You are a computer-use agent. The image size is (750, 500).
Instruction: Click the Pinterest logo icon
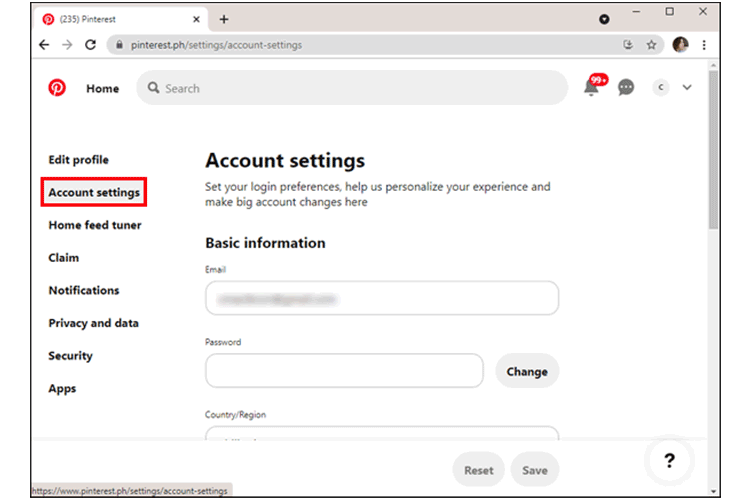(x=57, y=88)
